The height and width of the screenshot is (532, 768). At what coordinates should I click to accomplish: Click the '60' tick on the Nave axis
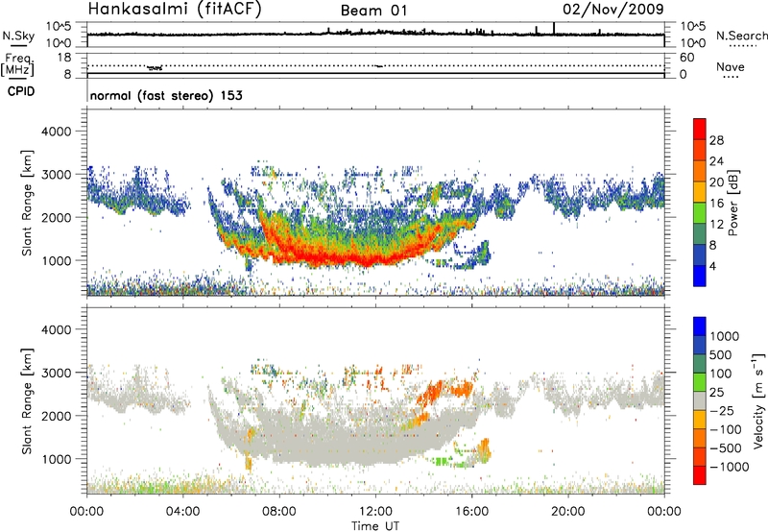pos(686,58)
